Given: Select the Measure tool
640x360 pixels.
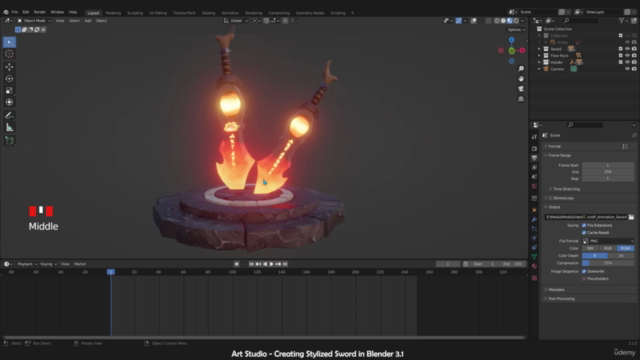Looking at the screenshot, I should (x=9, y=128).
